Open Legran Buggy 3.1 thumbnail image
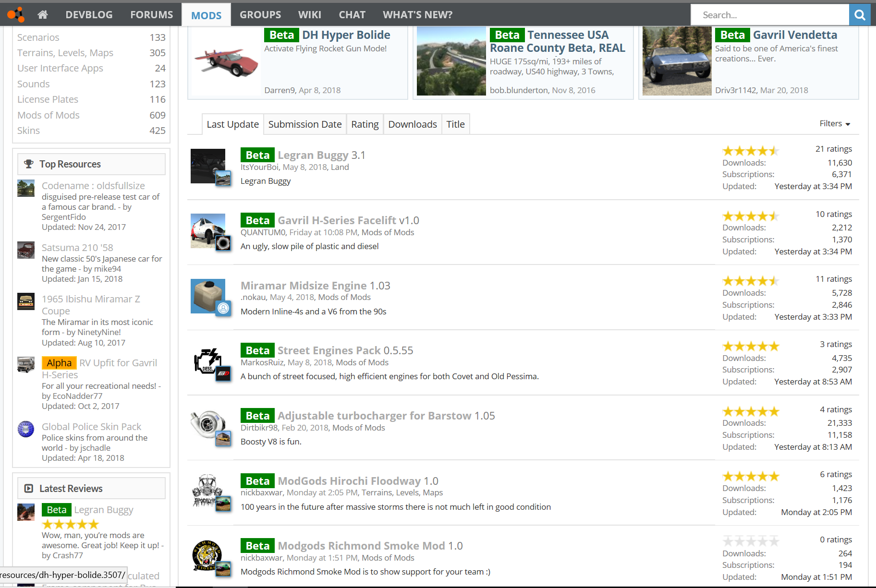 tap(208, 166)
